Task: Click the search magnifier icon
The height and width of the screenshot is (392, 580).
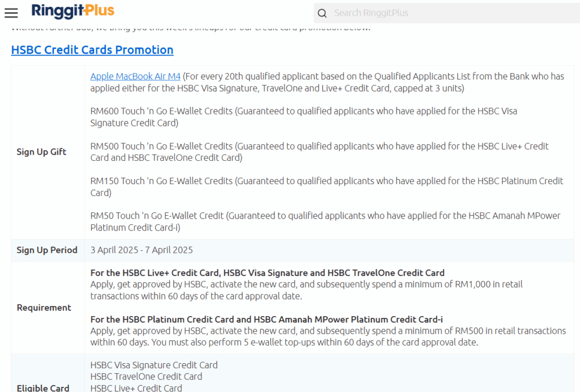Action: [x=322, y=14]
